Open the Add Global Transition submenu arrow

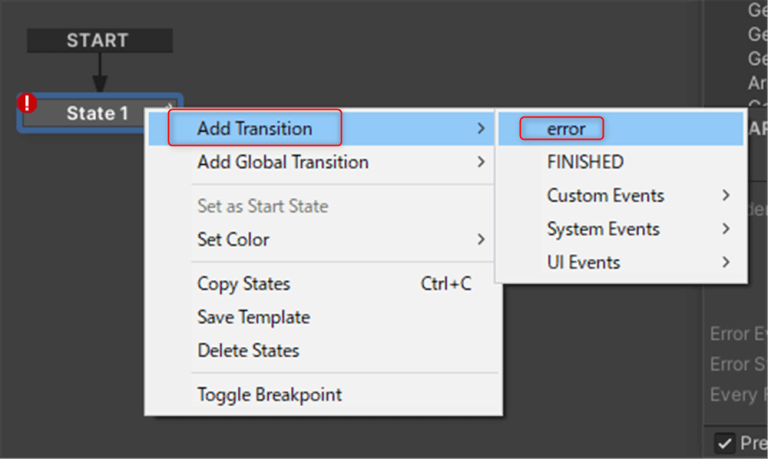click(x=481, y=162)
